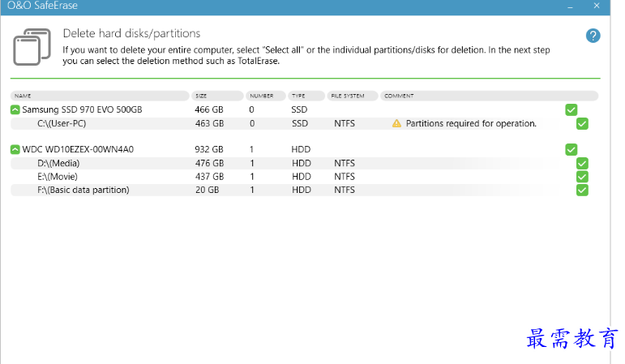Collapse the WDC WD10EZEX-00WN4A0 group
The height and width of the screenshot is (364, 625).
(15, 149)
